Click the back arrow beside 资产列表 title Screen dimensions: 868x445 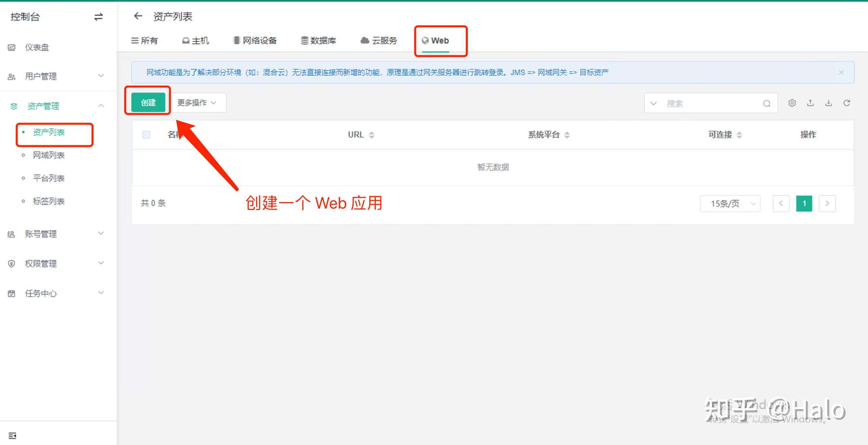(x=138, y=16)
